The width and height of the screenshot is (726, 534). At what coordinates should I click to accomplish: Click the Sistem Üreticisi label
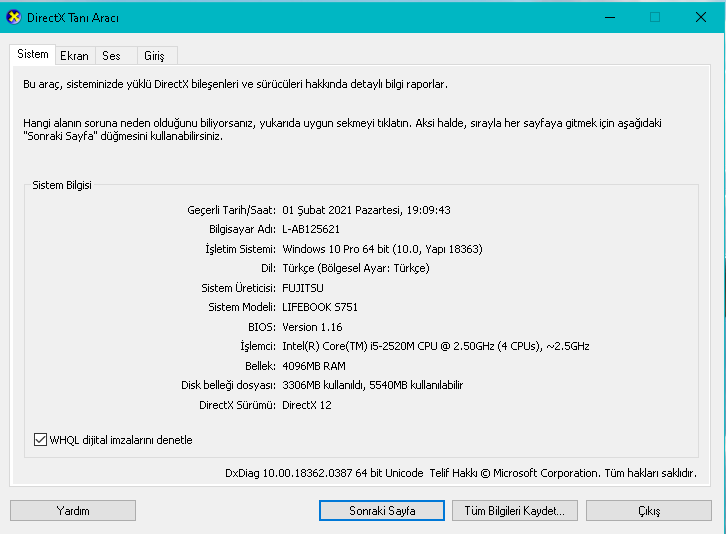pos(238,288)
